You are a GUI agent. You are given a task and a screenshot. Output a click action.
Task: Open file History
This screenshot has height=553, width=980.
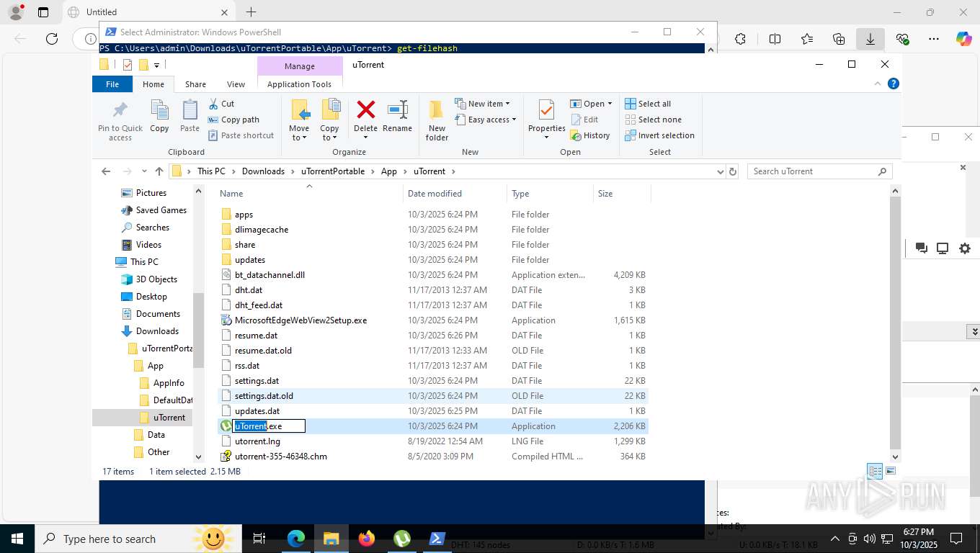coord(590,135)
